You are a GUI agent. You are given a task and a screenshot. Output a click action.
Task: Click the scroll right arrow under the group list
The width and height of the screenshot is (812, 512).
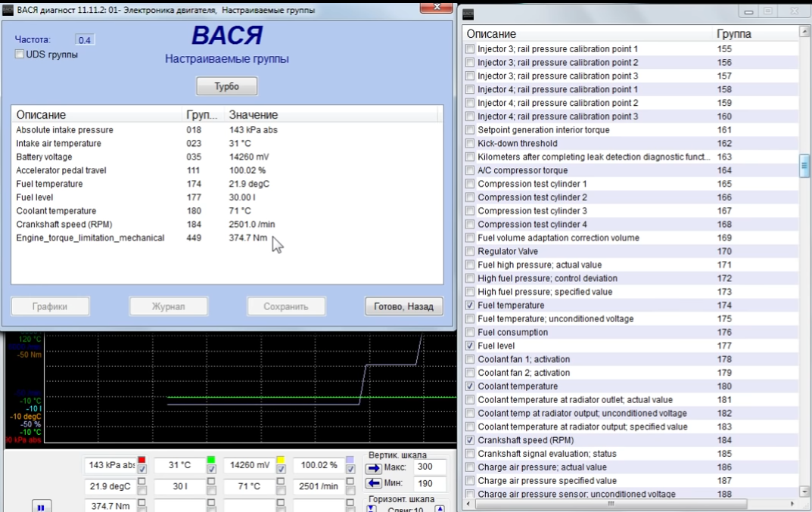[x=793, y=504]
